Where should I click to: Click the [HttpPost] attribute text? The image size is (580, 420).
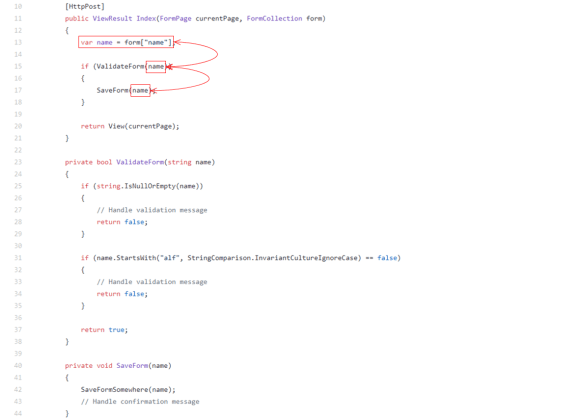[85, 7]
